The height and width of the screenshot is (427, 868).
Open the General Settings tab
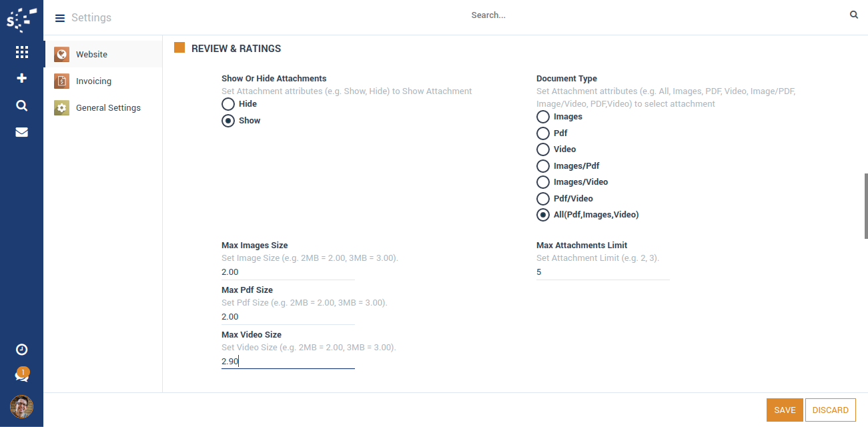point(108,108)
